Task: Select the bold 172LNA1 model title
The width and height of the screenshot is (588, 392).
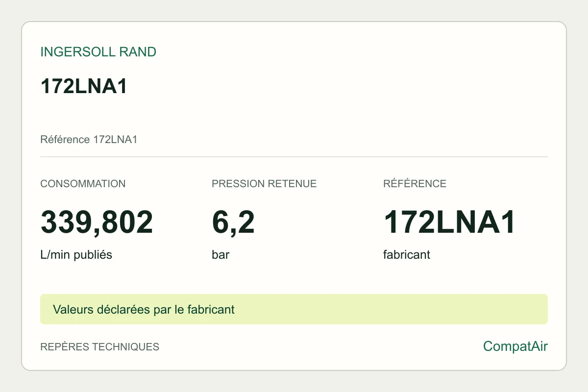Action: [x=84, y=86]
